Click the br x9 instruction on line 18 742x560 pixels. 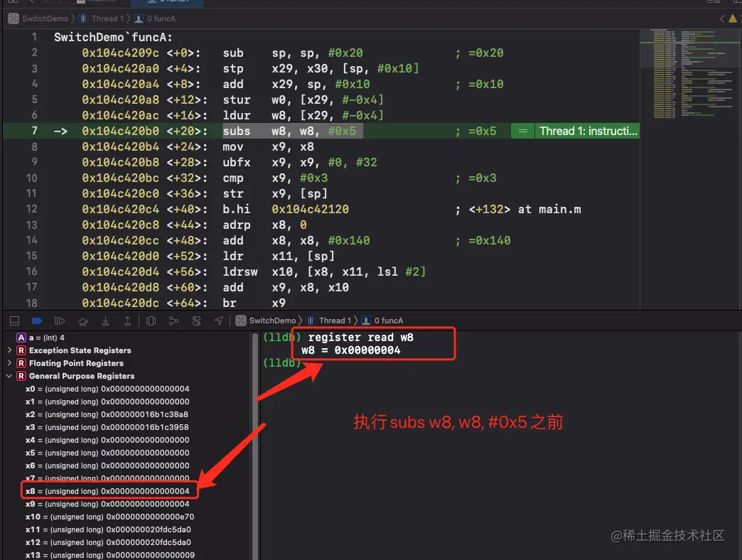click(254, 303)
